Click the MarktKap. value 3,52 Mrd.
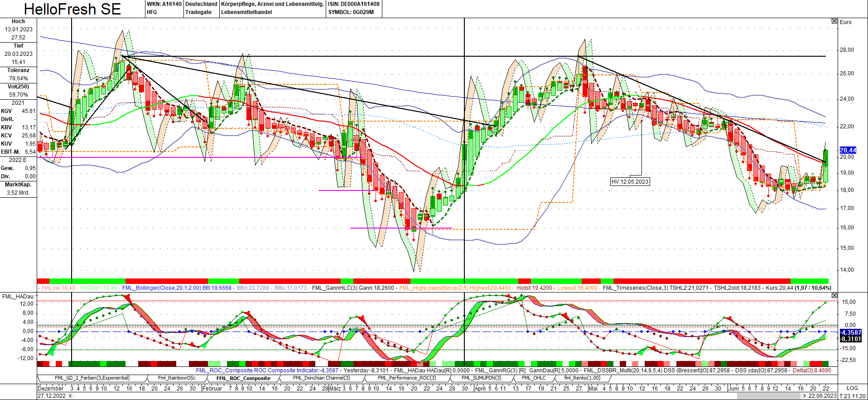Image resolution: width=868 pixels, height=400 pixels. coord(18,193)
